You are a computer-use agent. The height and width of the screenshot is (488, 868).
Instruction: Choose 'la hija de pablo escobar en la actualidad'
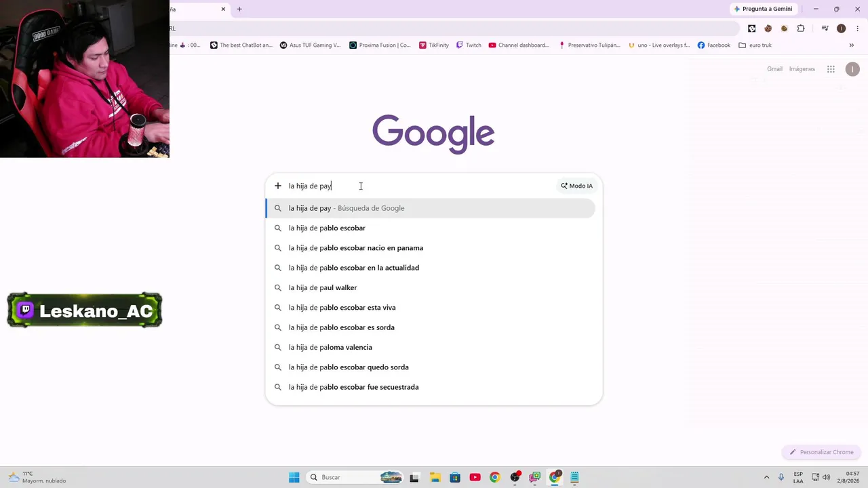click(431, 268)
